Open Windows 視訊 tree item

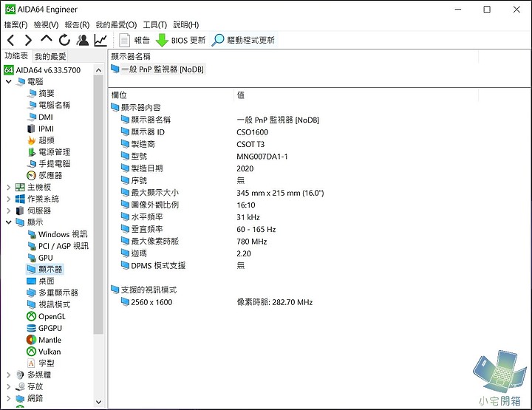58,234
